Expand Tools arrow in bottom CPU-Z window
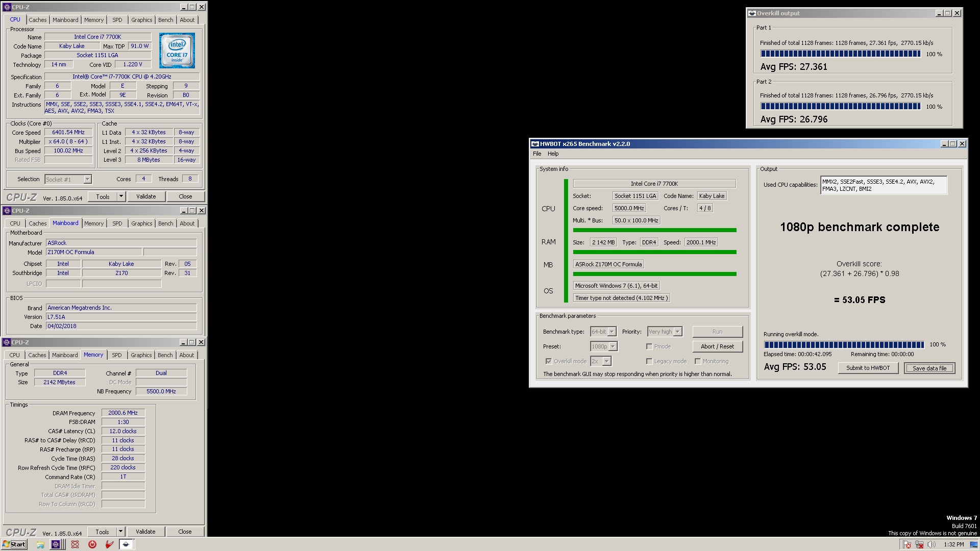 (120, 532)
